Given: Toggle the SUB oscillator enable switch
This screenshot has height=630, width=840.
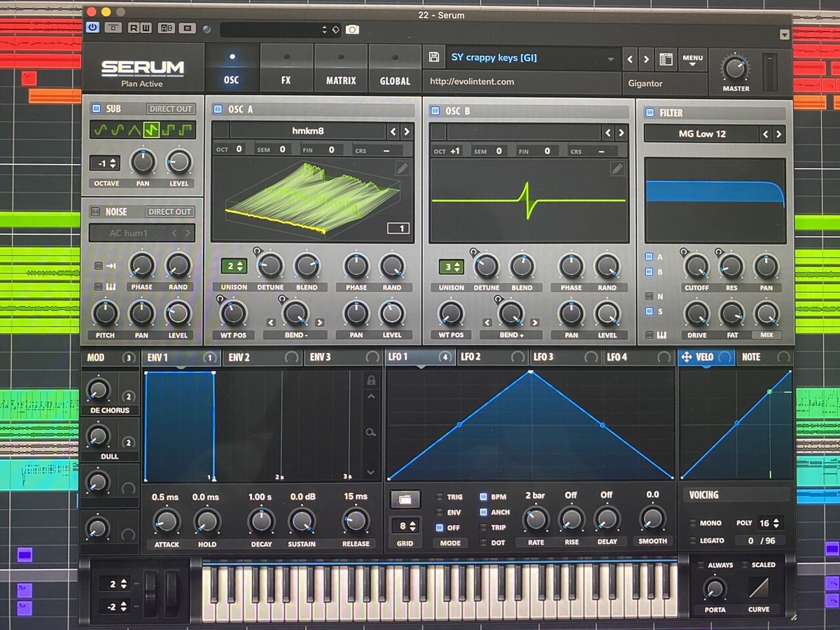Looking at the screenshot, I should 96,109.
